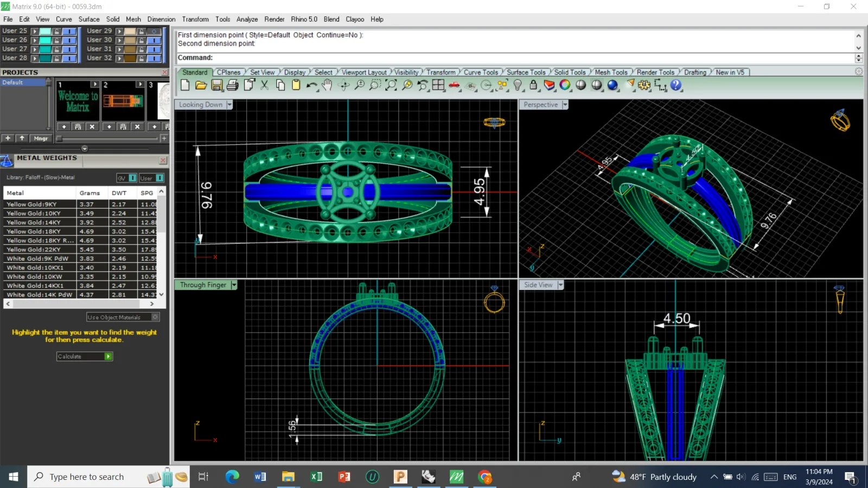Toggle the User 26 layer visibility switch
The height and width of the screenshot is (488, 868).
pos(69,40)
